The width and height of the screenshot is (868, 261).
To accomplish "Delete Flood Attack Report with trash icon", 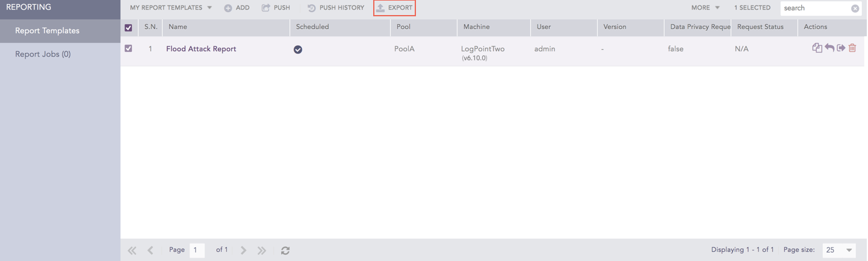I will (x=852, y=48).
